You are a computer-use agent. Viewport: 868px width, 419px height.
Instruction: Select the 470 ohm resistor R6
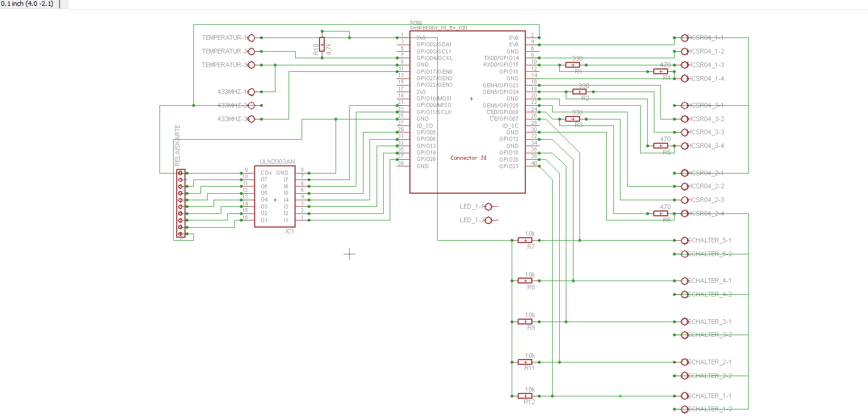click(660, 213)
